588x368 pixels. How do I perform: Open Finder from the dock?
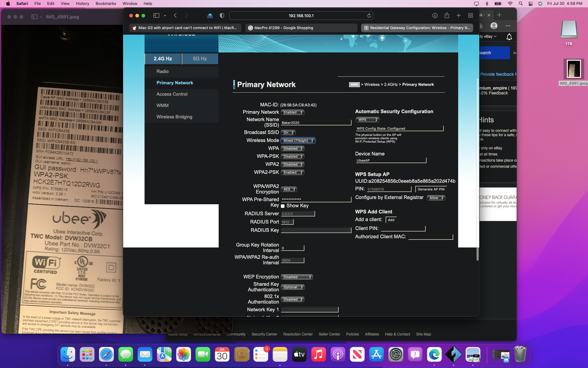[x=68, y=355]
